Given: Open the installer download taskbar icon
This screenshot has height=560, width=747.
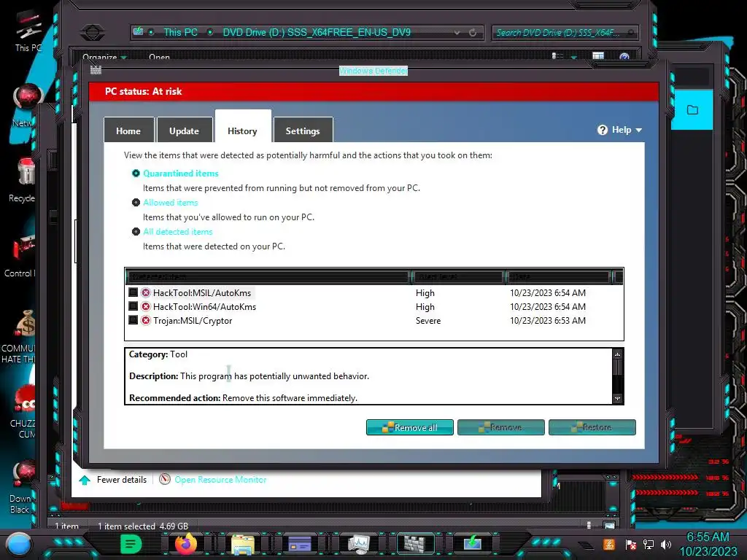Looking at the screenshot, I should click(472, 544).
